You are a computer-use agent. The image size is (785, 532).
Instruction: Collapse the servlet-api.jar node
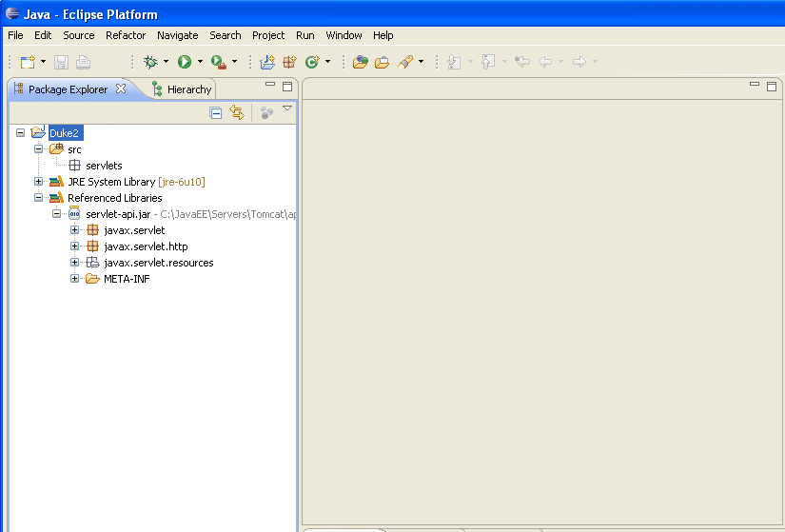tap(56, 214)
